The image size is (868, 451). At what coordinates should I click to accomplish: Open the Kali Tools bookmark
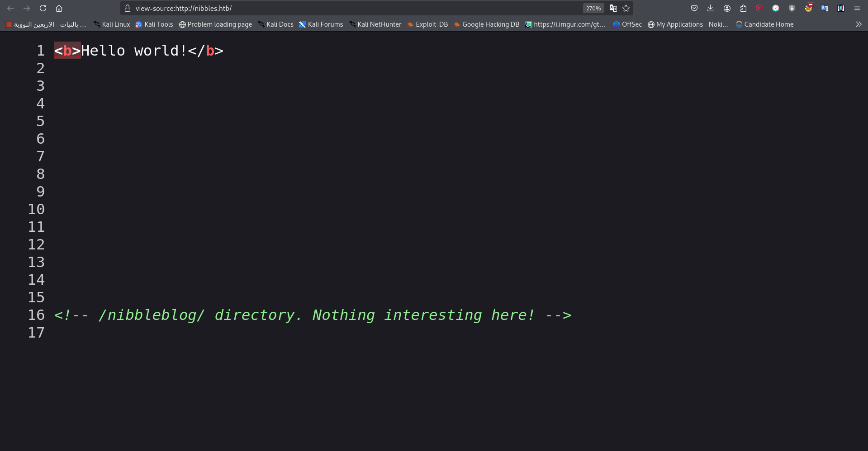154,24
